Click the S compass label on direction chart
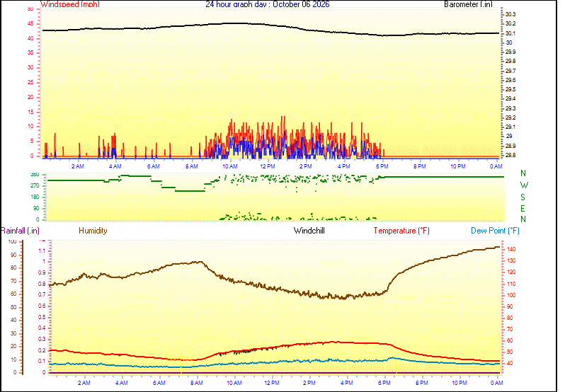Image resolution: width=565 pixels, height=392 pixels. [x=523, y=197]
